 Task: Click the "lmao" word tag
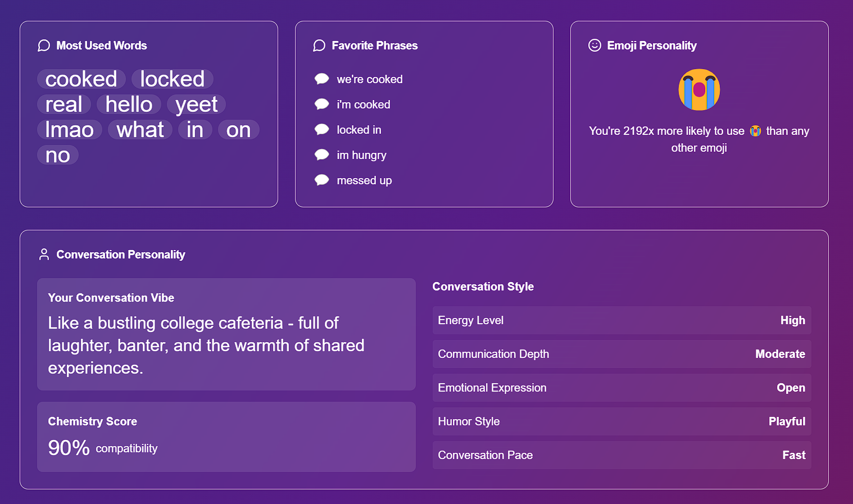tap(70, 130)
